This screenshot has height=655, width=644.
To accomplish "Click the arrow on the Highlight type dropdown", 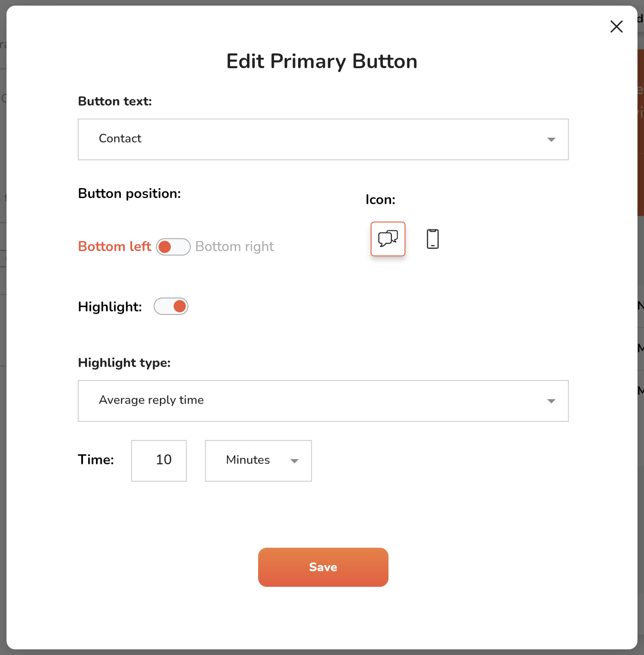I will pyautogui.click(x=551, y=401).
